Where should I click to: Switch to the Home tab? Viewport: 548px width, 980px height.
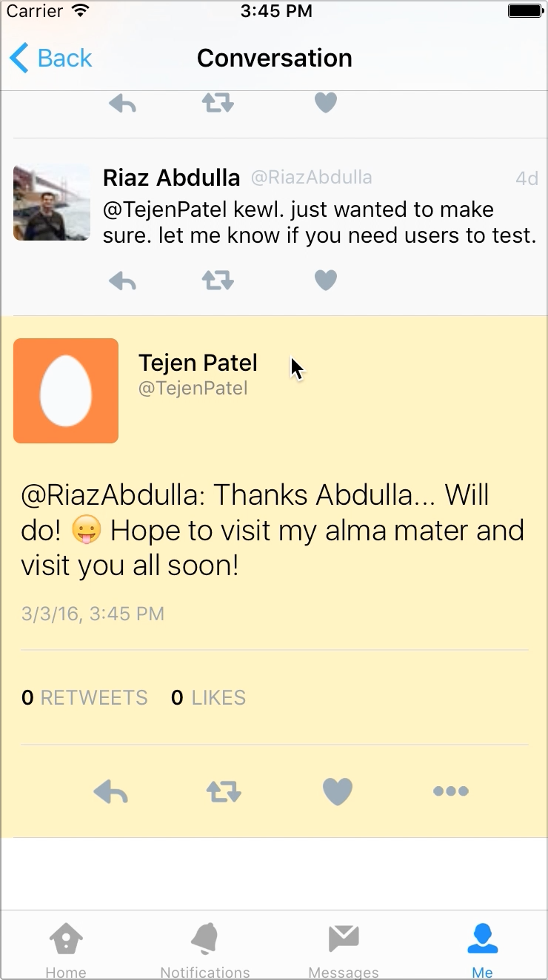(66, 949)
